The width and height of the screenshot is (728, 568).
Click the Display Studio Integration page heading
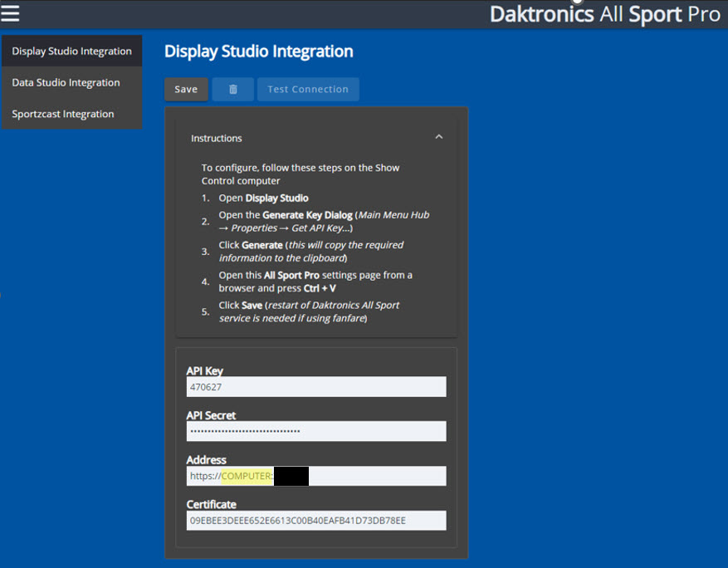[259, 51]
